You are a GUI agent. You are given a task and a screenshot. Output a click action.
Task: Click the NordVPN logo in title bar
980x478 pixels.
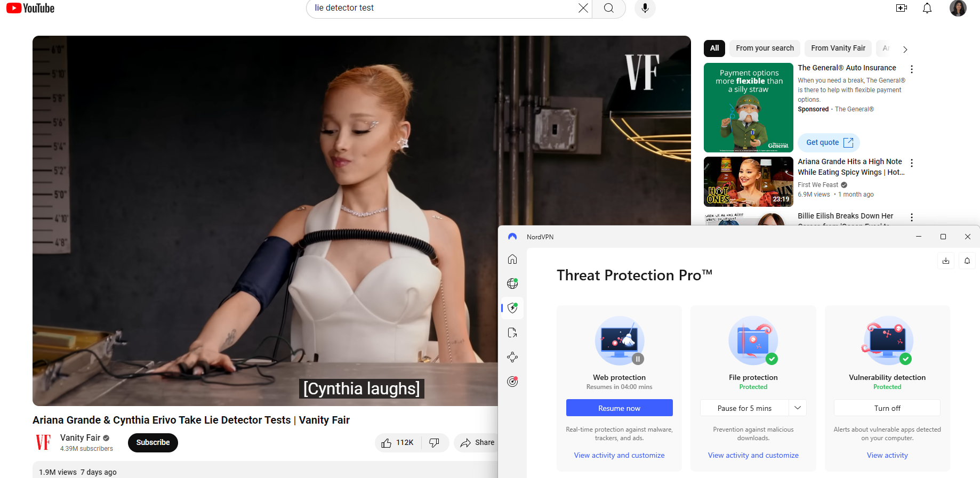pyautogui.click(x=512, y=237)
